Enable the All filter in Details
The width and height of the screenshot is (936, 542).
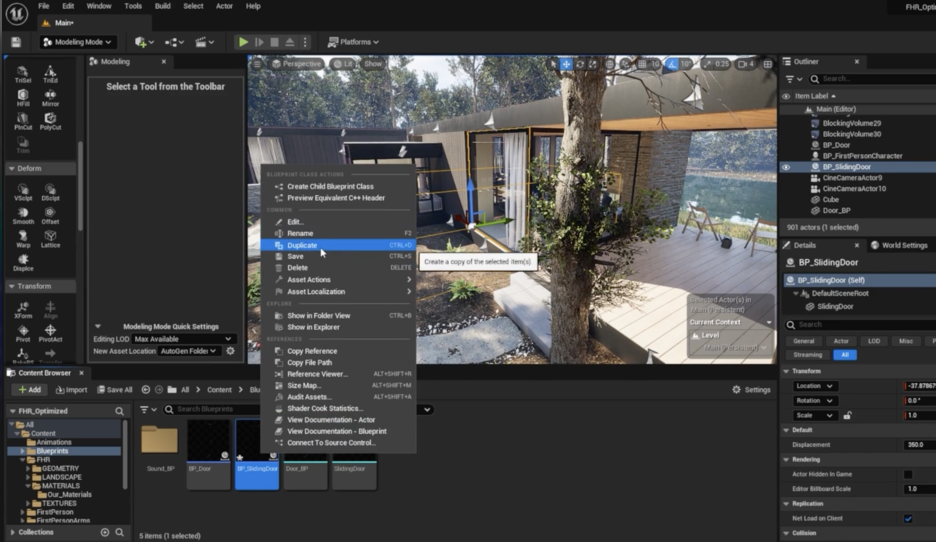point(845,355)
